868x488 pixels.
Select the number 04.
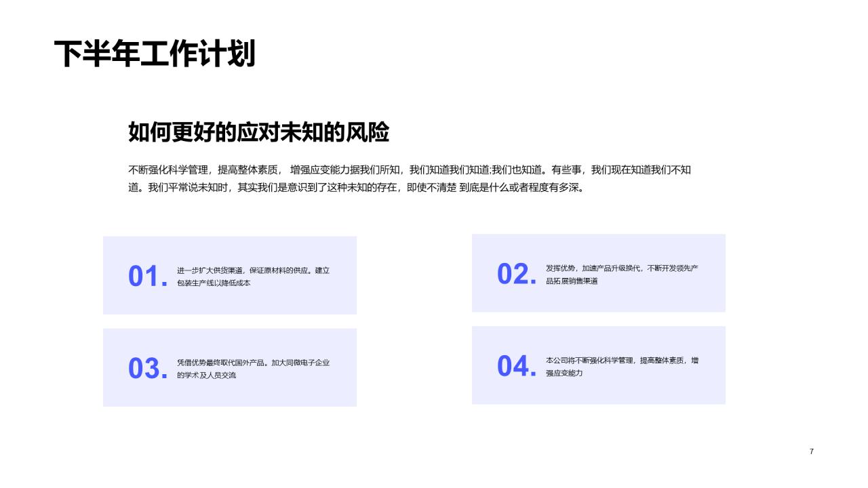click(x=517, y=366)
